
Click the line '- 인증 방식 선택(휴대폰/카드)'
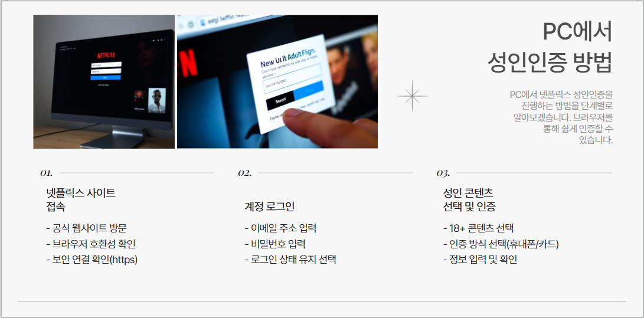click(501, 244)
